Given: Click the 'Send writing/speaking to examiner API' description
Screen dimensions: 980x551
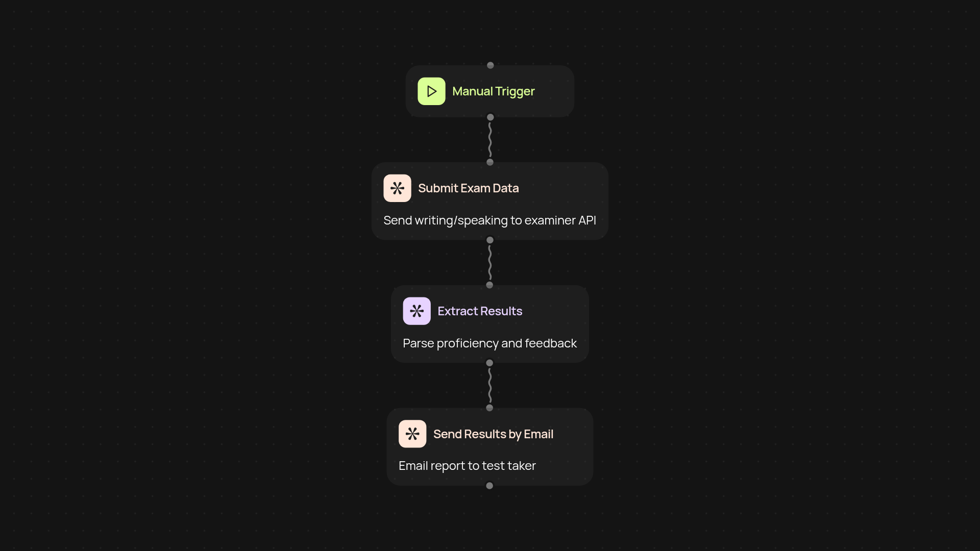Looking at the screenshot, I should coord(489,220).
